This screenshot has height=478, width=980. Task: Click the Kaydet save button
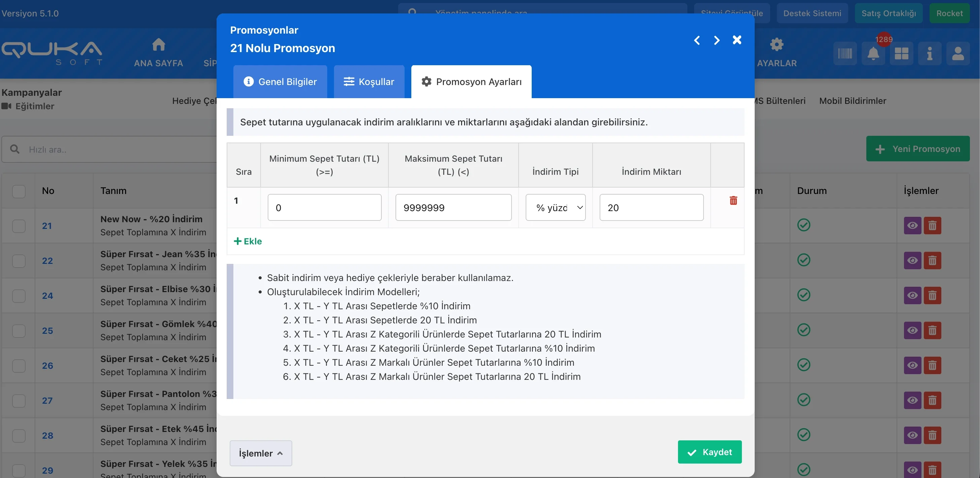(710, 452)
